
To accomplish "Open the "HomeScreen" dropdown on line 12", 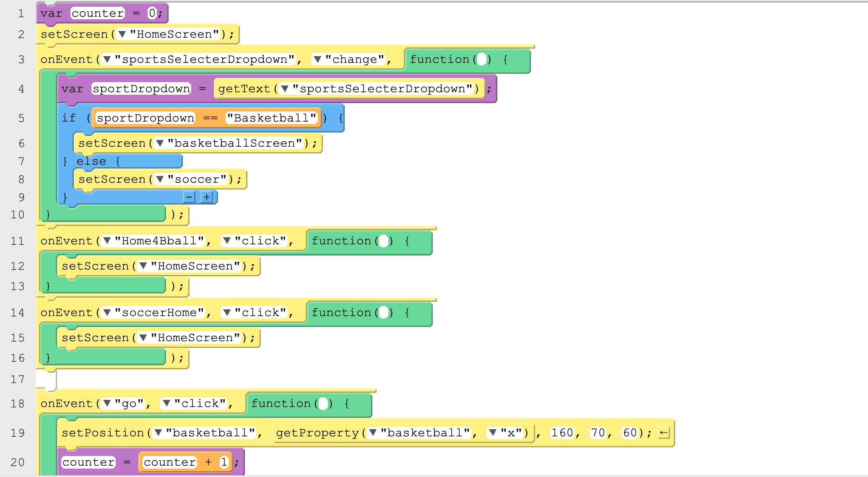I will point(143,266).
